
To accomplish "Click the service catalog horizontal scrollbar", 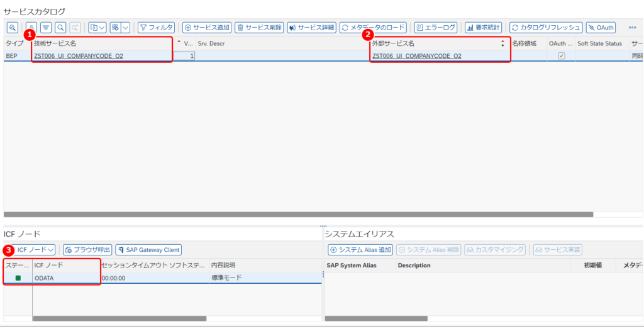I will pos(299,214).
